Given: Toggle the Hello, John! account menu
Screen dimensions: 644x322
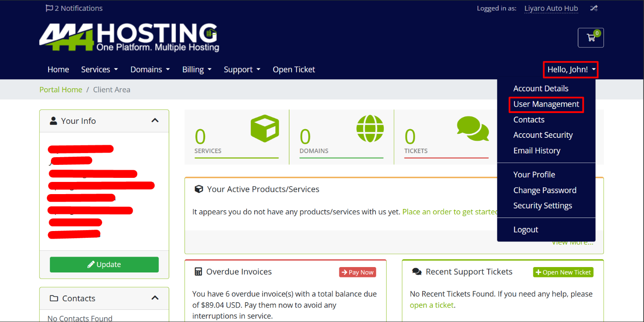Looking at the screenshot, I should 571,69.
